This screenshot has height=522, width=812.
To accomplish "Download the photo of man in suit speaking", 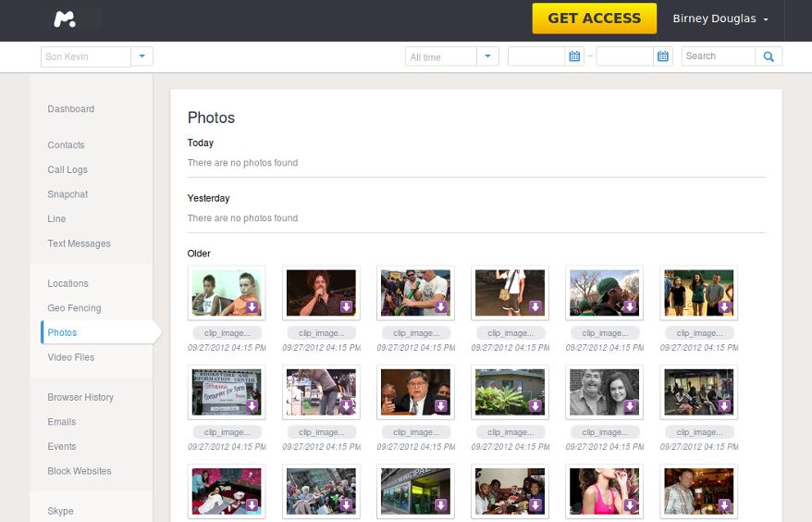I will [x=441, y=406].
